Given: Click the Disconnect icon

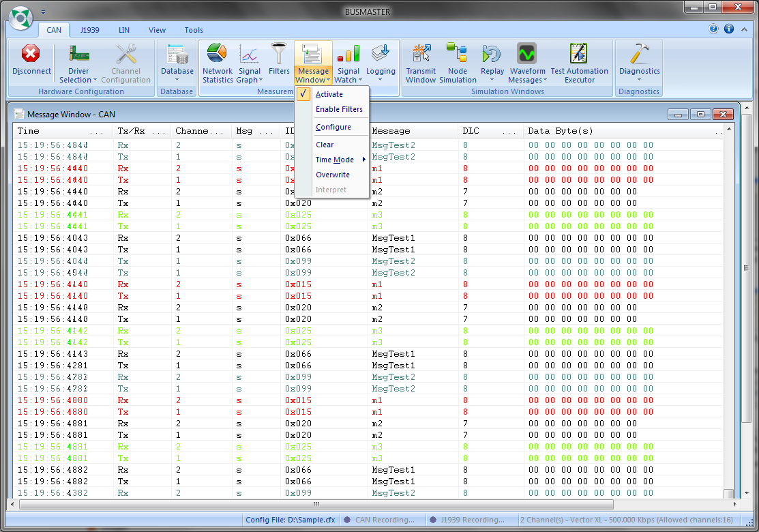Looking at the screenshot, I should pos(31,54).
